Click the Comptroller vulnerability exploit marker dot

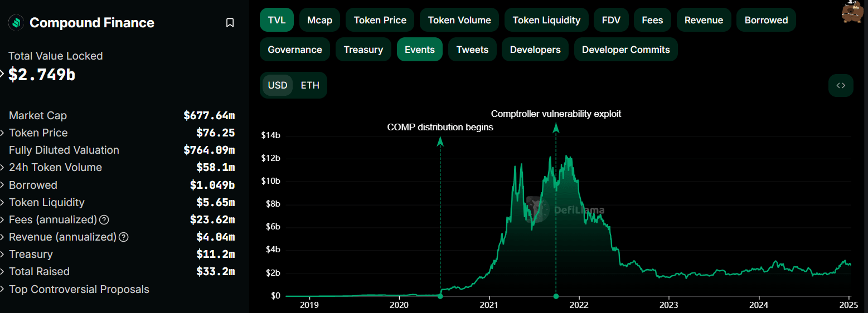click(x=556, y=296)
